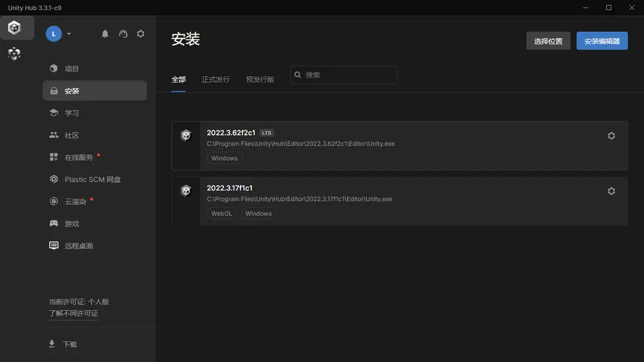The height and width of the screenshot is (362, 644).
Task: Open the 了解不同许可证 link
Action: [x=73, y=313]
